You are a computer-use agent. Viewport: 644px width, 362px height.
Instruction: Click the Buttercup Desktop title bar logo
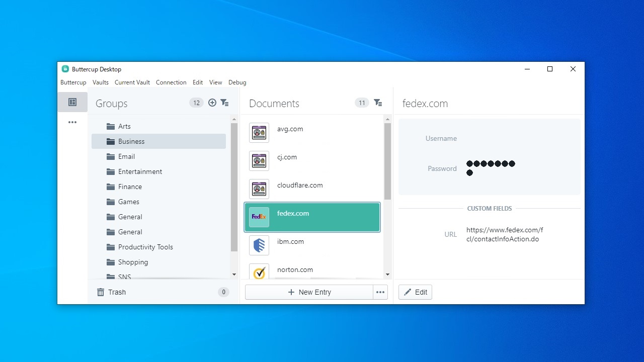pyautogui.click(x=65, y=69)
